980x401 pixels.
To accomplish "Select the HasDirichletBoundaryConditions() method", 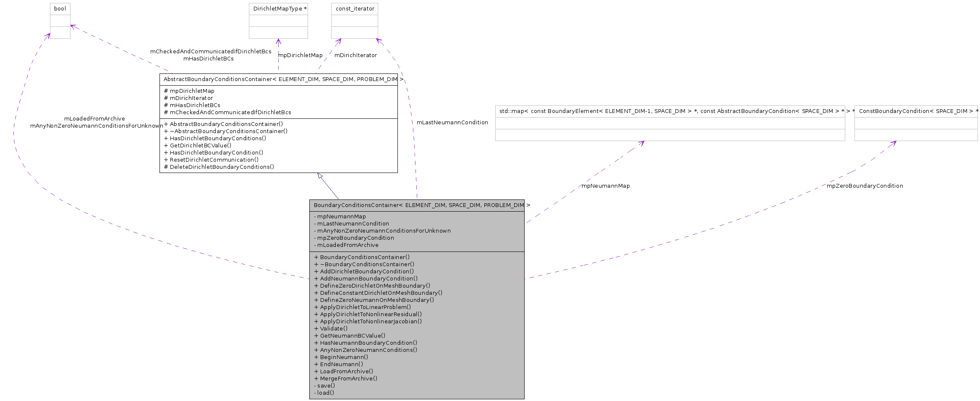I will tap(215, 139).
